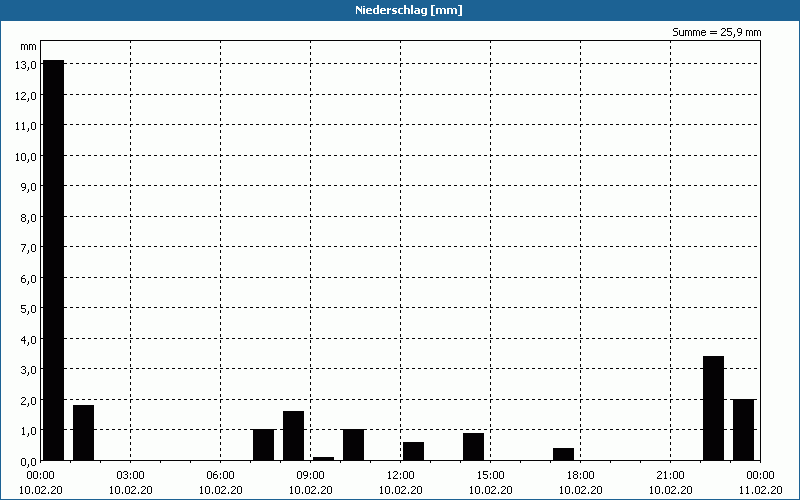Click the y-axis value "10,0"

(26, 156)
